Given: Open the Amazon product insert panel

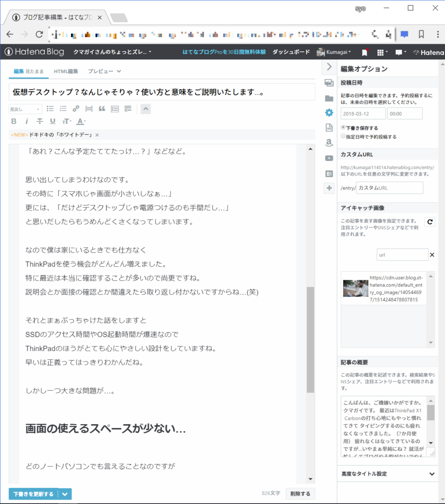Looking at the screenshot, I should coord(329,142).
